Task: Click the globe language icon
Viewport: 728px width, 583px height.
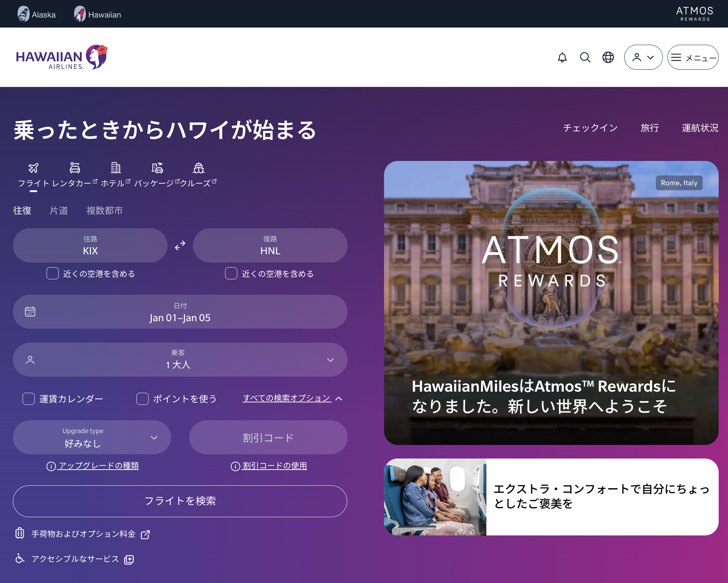Action: pos(608,57)
